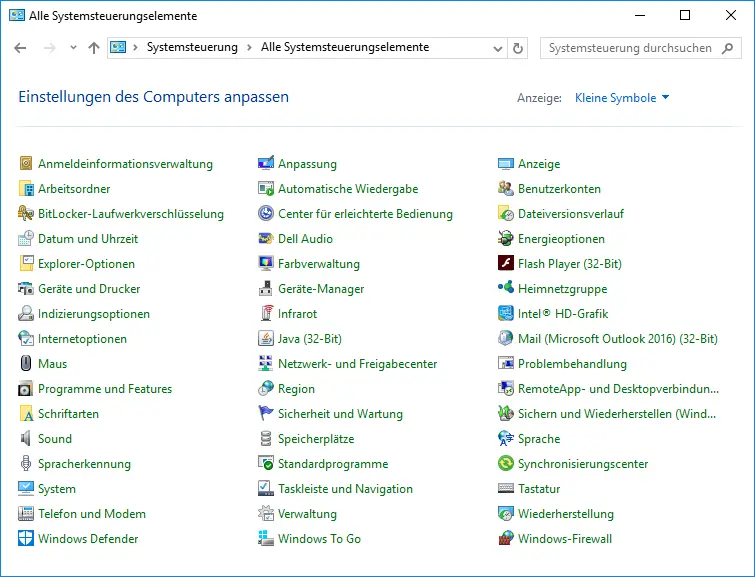The image size is (755, 577).
Task: Open RemoteApp- und Desktopverbindungen link
Action: (618, 389)
